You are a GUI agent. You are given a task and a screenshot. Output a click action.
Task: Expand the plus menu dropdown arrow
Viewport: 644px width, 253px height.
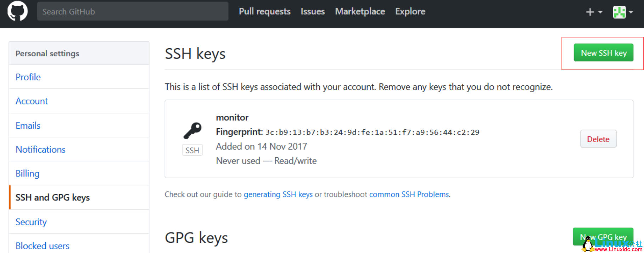pyautogui.click(x=600, y=12)
